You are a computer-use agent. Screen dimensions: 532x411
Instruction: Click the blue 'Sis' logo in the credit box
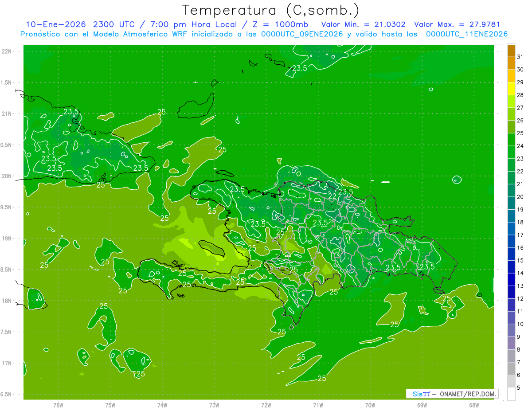coord(418,394)
